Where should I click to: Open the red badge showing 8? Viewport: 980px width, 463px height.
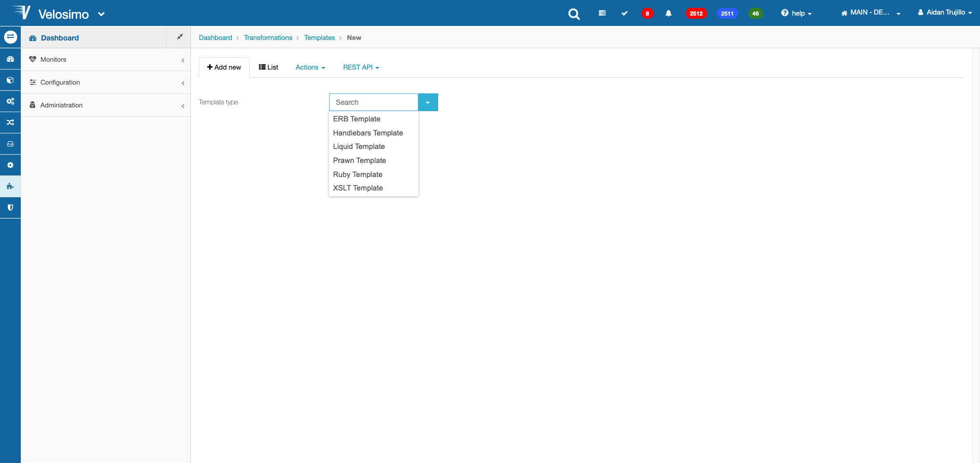point(647,13)
